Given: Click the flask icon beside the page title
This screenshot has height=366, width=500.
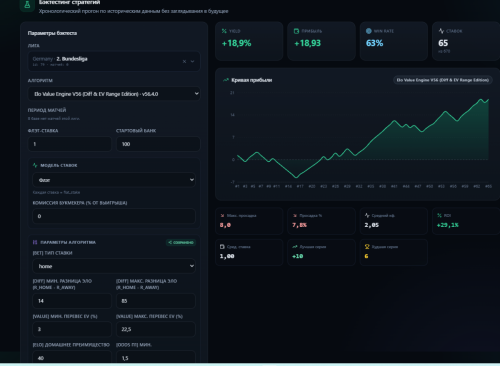Looking at the screenshot, I should tap(27, 5).
